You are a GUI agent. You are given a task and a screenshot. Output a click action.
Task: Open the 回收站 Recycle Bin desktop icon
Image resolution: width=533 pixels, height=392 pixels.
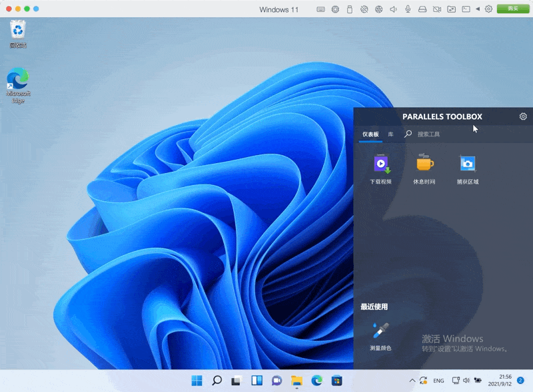tap(18, 34)
